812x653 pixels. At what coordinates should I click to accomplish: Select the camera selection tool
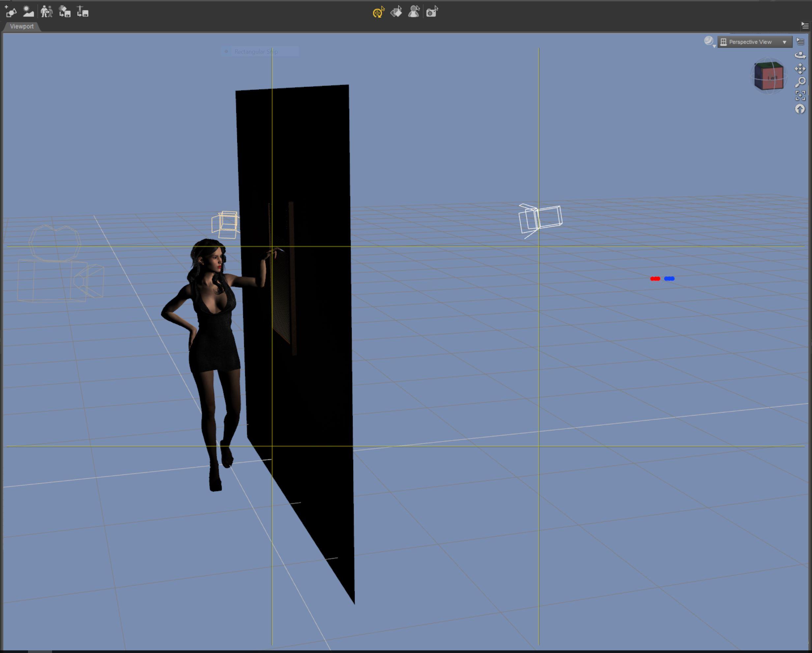[432, 12]
